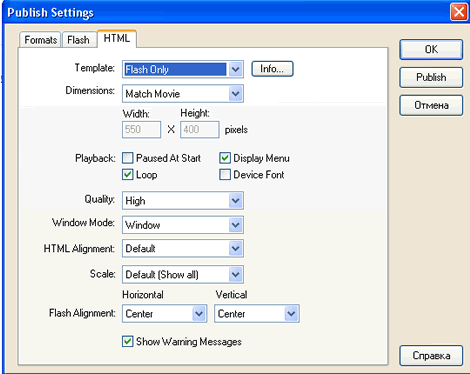Switch to the Flash tab
Viewport: 470px width, 374px height.
pos(79,40)
